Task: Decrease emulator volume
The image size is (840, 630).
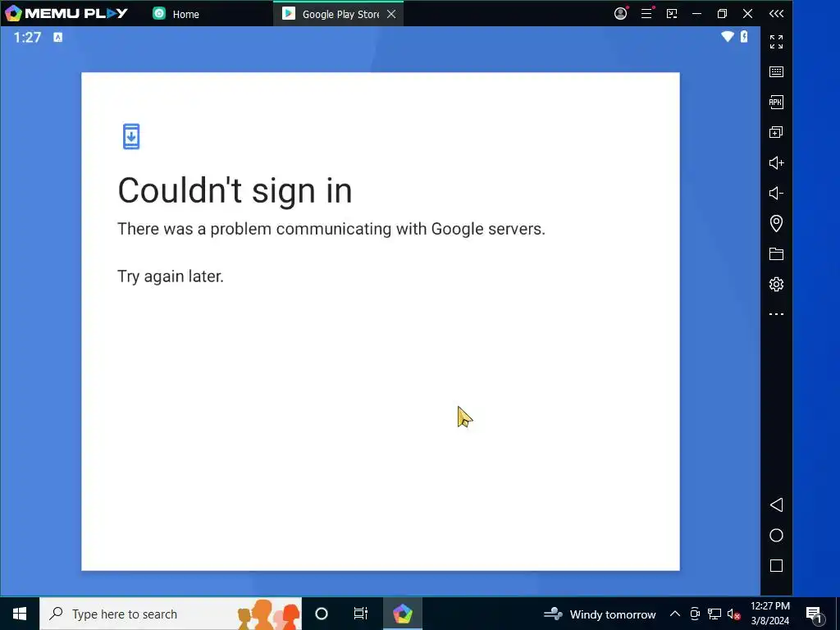Action: (776, 193)
